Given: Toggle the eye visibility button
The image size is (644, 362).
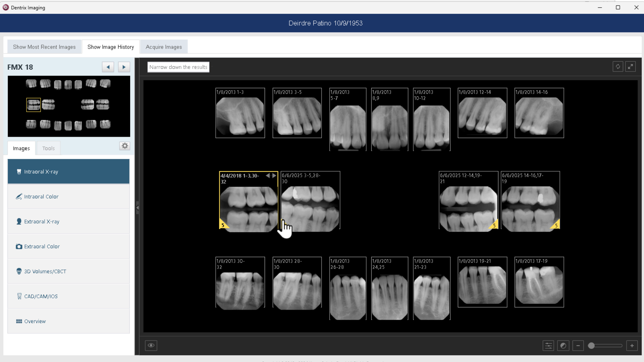Looking at the screenshot, I should coord(151,346).
